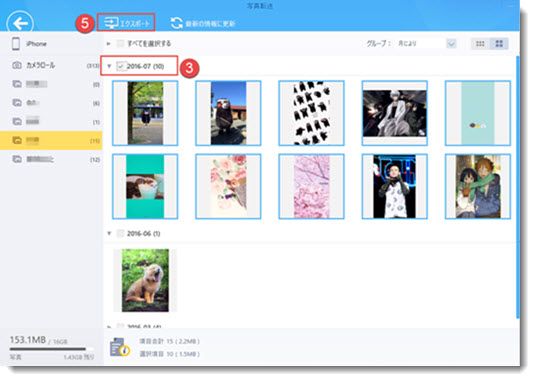The height and width of the screenshot is (381, 535).
Task: Open the album with count (12)
Action: click(x=51, y=159)
